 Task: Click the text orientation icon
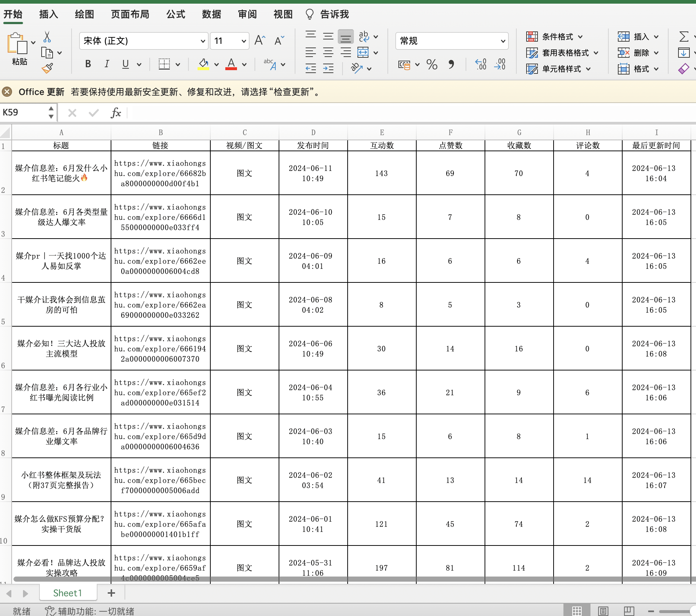tap(357, 68)
